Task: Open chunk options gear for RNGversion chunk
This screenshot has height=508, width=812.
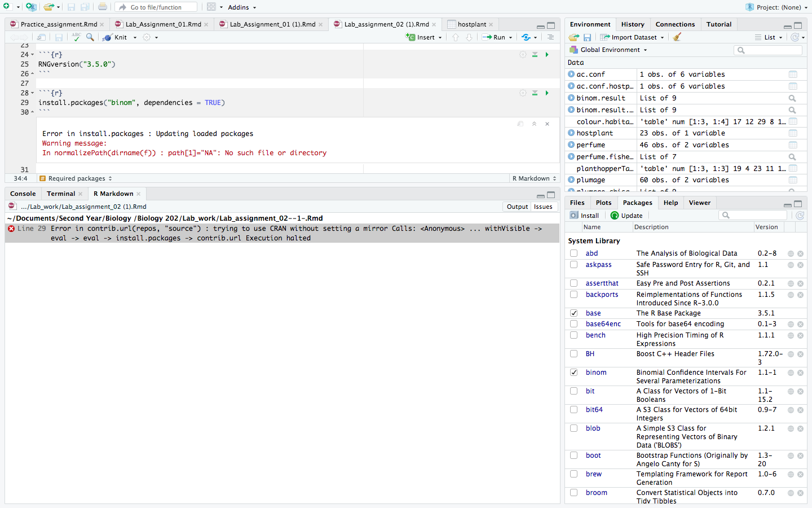Action: 523,55
